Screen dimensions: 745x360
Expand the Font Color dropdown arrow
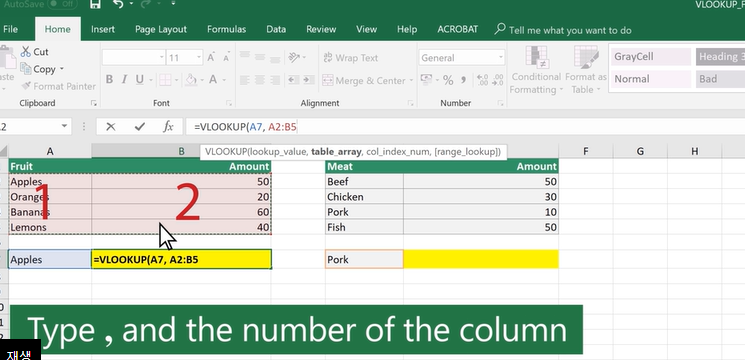[224, 80]
